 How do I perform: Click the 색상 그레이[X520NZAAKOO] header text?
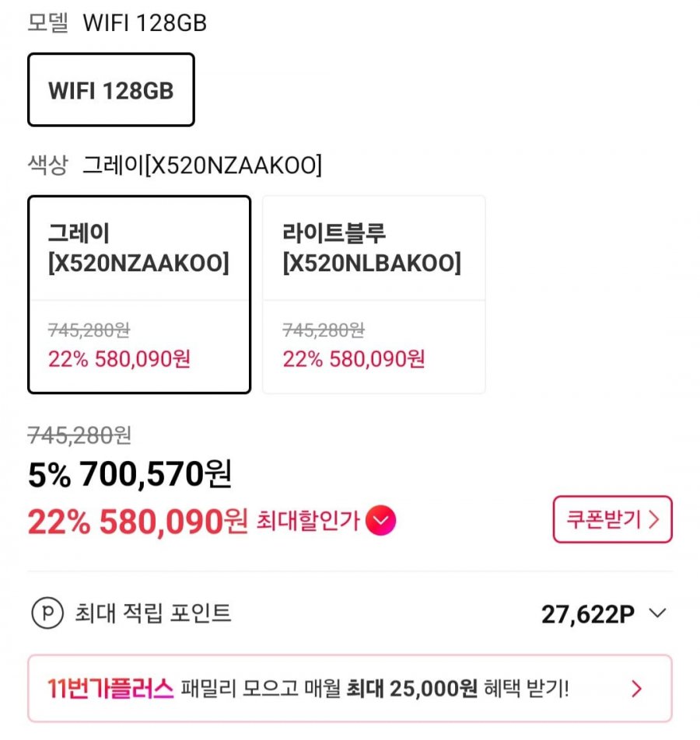(174, 166)
